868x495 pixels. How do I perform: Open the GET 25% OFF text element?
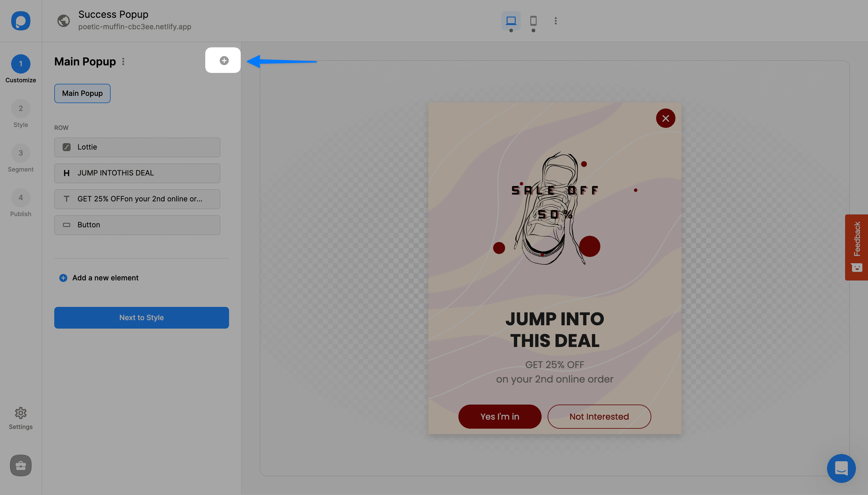point(137,199)
